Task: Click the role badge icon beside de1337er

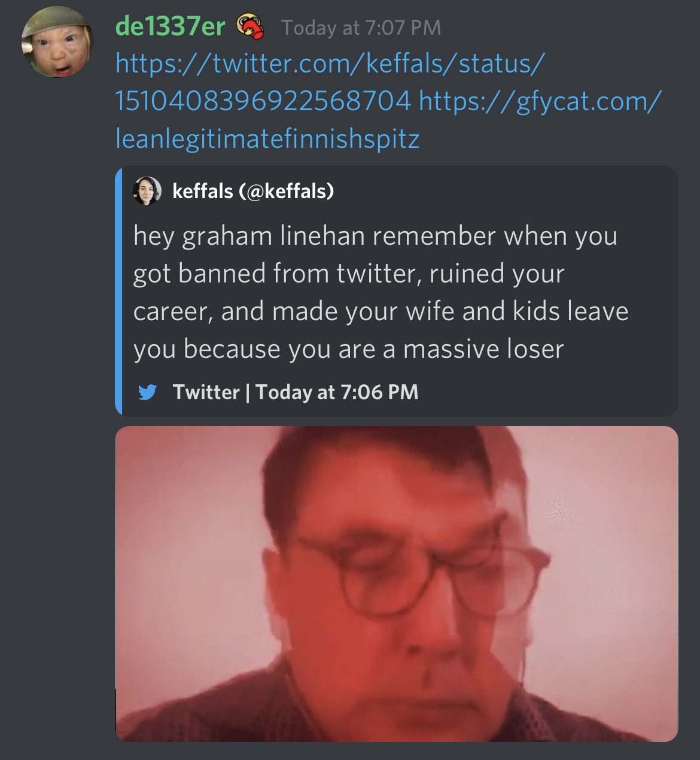Action: [250, 28]
